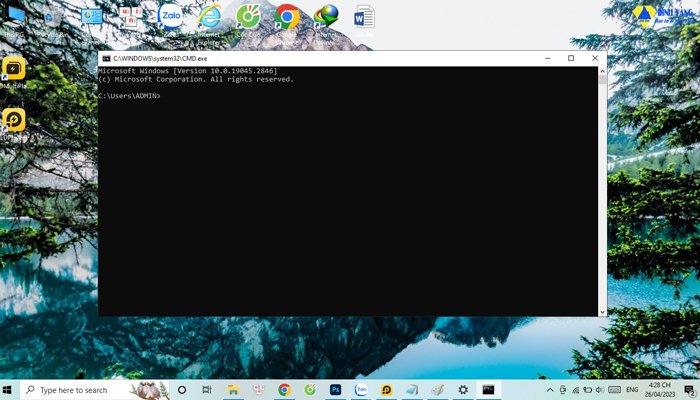Click the CMD icon in the title bar

coord(106,58)
